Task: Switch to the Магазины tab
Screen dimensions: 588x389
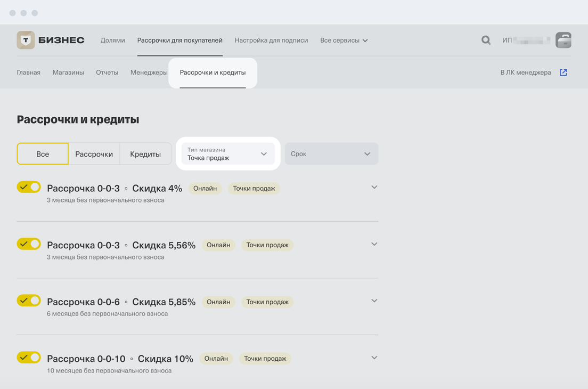Action: point(68,72)
